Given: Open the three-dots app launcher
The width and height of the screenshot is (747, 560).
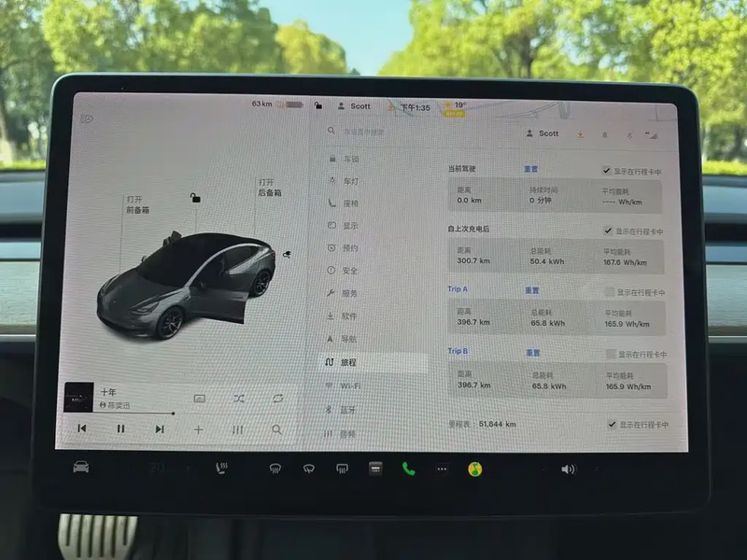Looking at the screenshot, I should coord(442,469).
